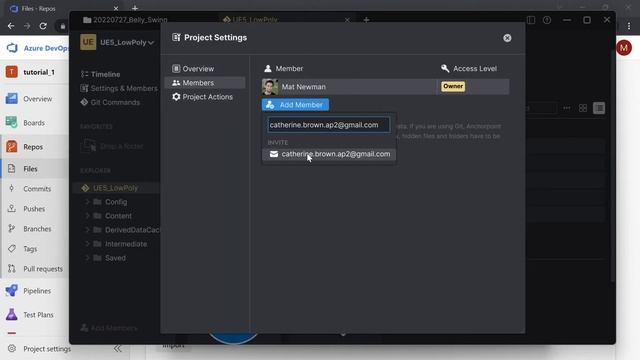Click the Access Level key icon
Viewport: 640px width, 360px height.
(x=445, y=68)
